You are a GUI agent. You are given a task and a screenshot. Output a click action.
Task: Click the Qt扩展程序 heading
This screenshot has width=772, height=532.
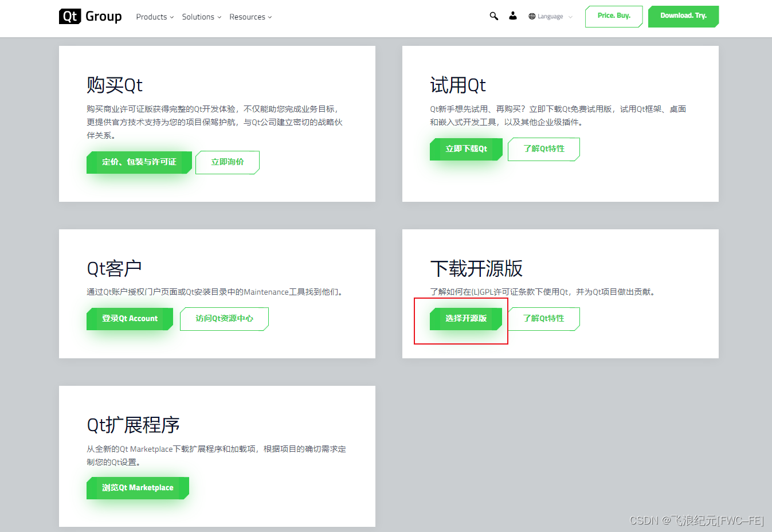click(133, 425)
